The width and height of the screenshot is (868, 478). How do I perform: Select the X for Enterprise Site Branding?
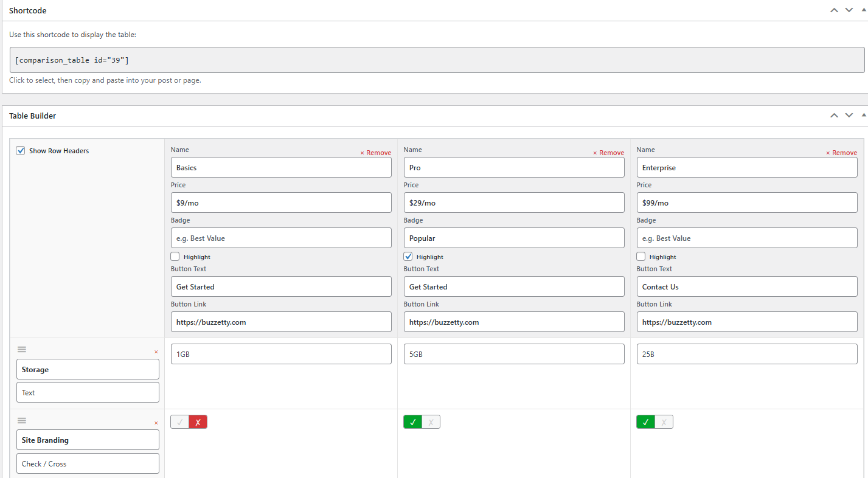(x=664, y=421)
